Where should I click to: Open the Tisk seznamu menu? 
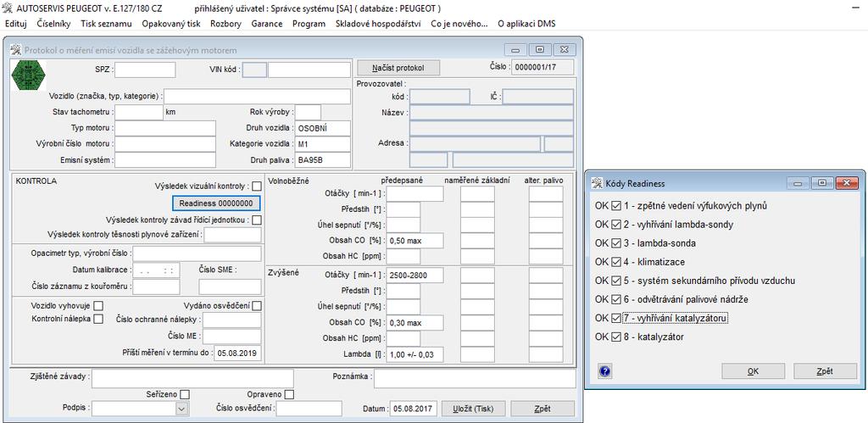[106, 24]
